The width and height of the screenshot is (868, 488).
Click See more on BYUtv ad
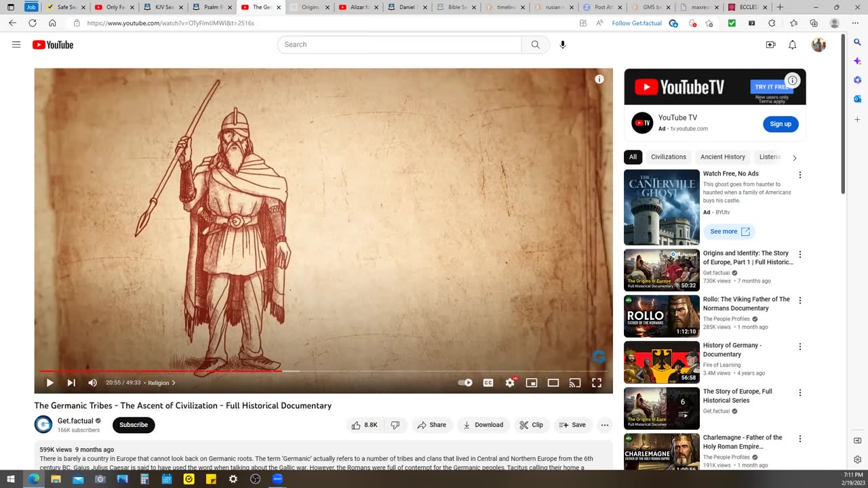(730, 232)
